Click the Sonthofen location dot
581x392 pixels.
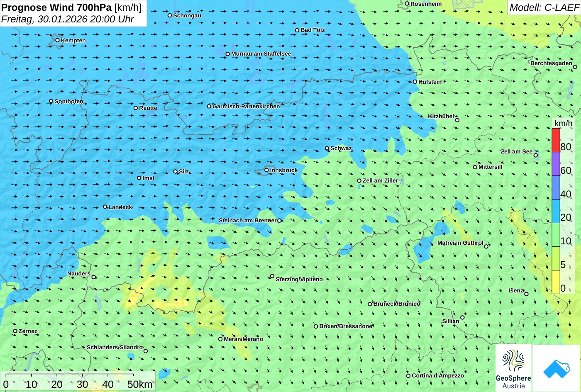pos(51,101)
